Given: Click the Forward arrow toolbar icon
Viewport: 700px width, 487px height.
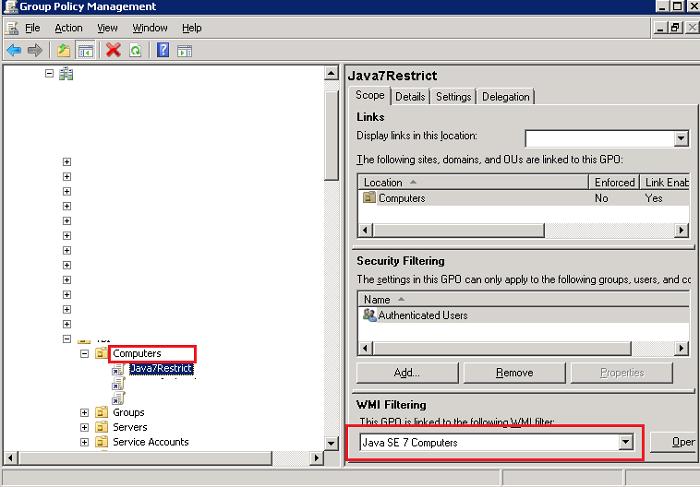Looking at the screenshot, I should pyautogui.click(x=35, y=50).
